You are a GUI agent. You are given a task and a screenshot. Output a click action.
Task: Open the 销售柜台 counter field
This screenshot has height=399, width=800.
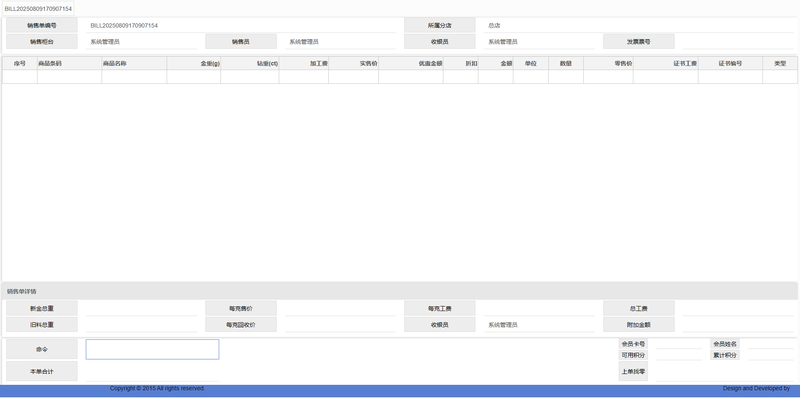[141, 41]
